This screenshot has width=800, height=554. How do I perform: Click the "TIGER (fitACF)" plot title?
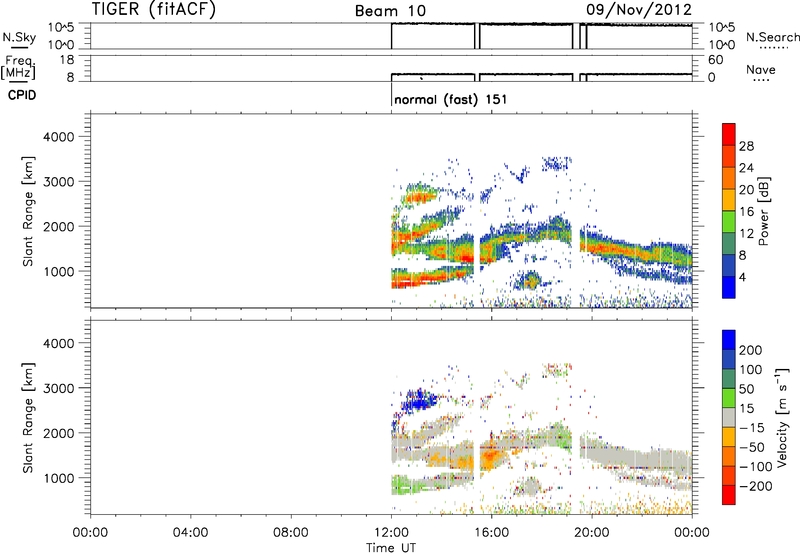[154, 9]
